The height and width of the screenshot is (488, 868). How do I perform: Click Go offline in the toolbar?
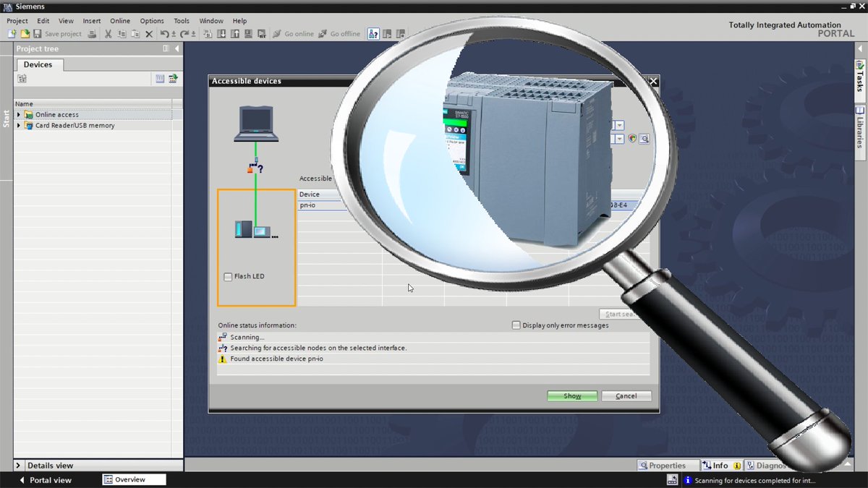(x=339, y=34)
